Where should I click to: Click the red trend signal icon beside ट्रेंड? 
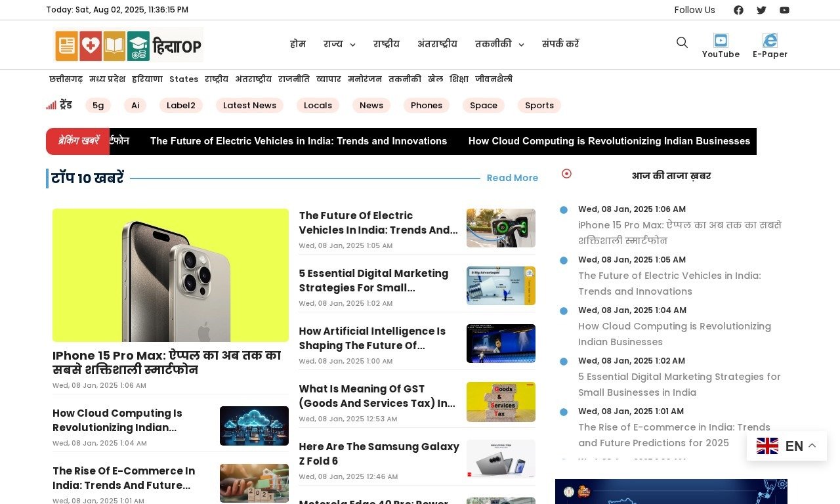(52, 104)
